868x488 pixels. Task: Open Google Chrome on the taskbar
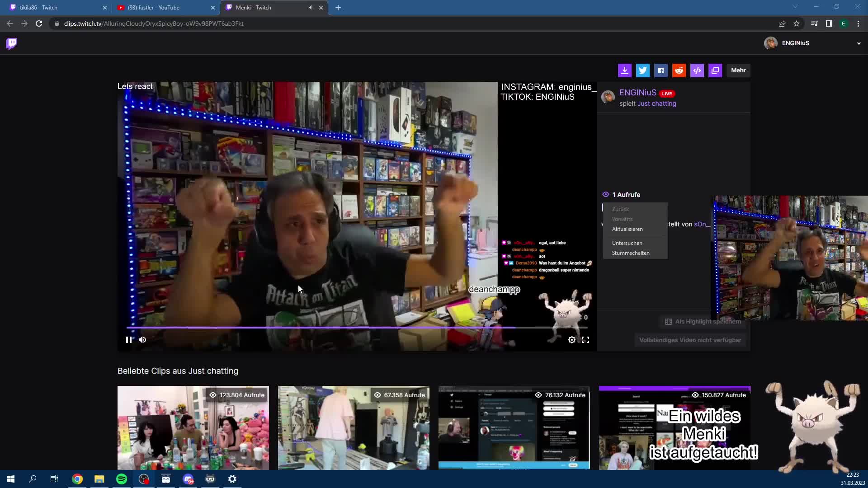77,479
